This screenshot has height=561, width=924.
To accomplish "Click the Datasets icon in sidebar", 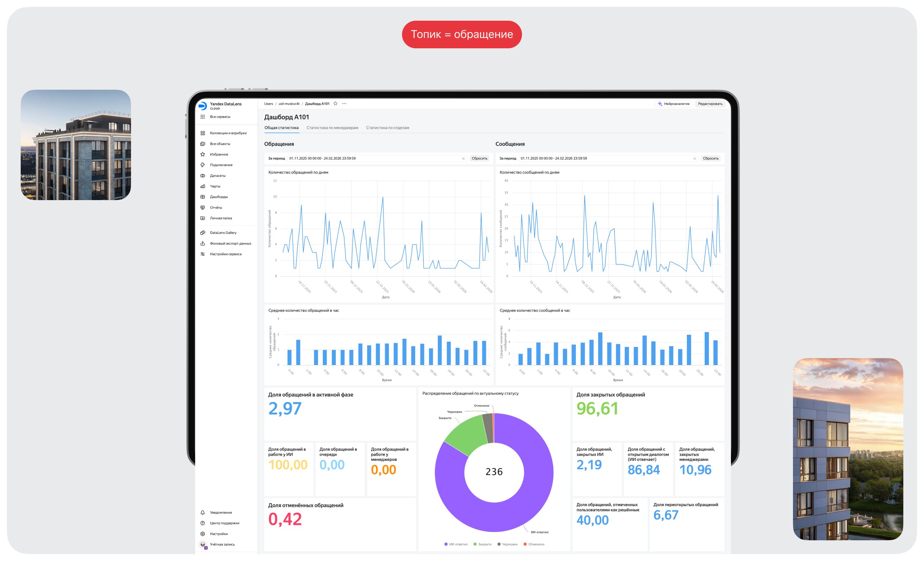I will pyautogui.click(x=202, y=176).
